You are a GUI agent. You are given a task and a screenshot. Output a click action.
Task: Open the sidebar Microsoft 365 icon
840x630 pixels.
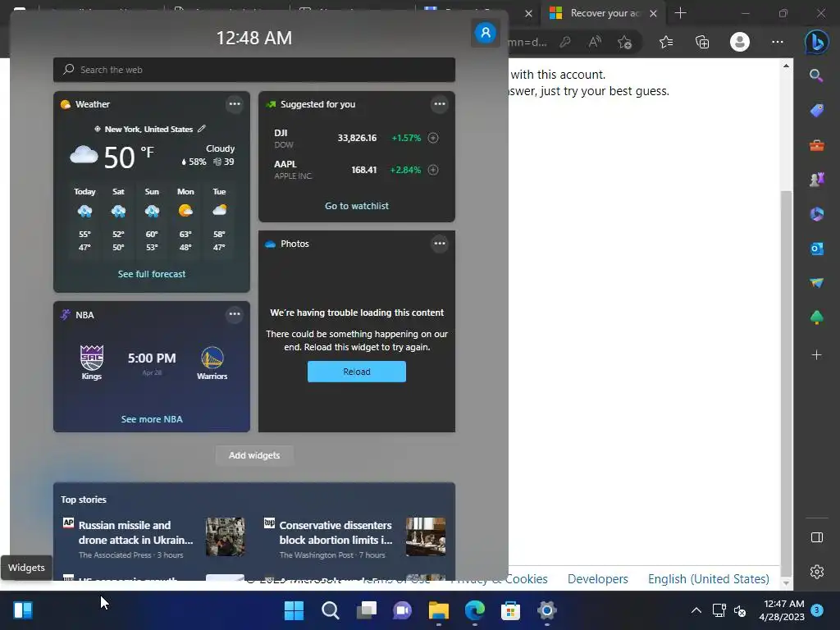(816, 214)
